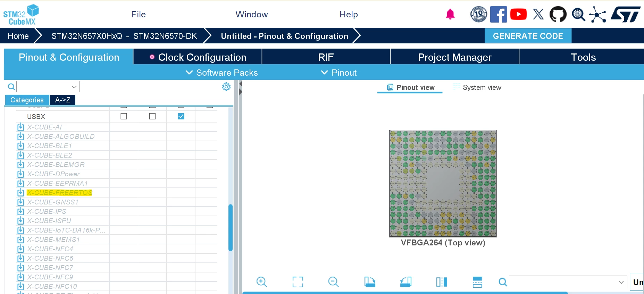
Task: Click the stacked rows icon beside pinout search
Action: (x=477, y=282)
